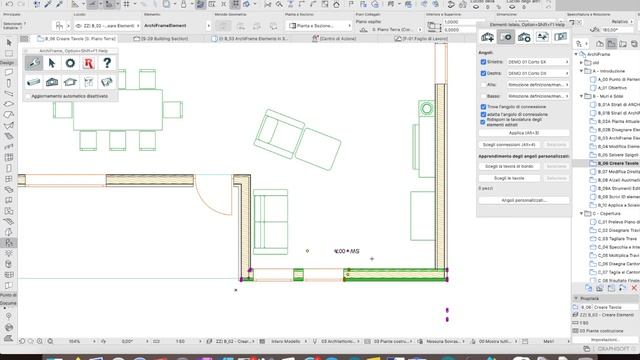640x360 pixels.
Task: Click the black arrow pointer in ArchiFrame palette
Action: [x=52, y=63]
